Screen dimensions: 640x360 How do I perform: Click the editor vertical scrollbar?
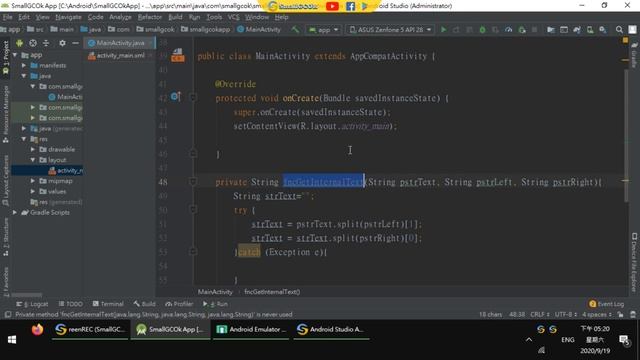point(626,135)
